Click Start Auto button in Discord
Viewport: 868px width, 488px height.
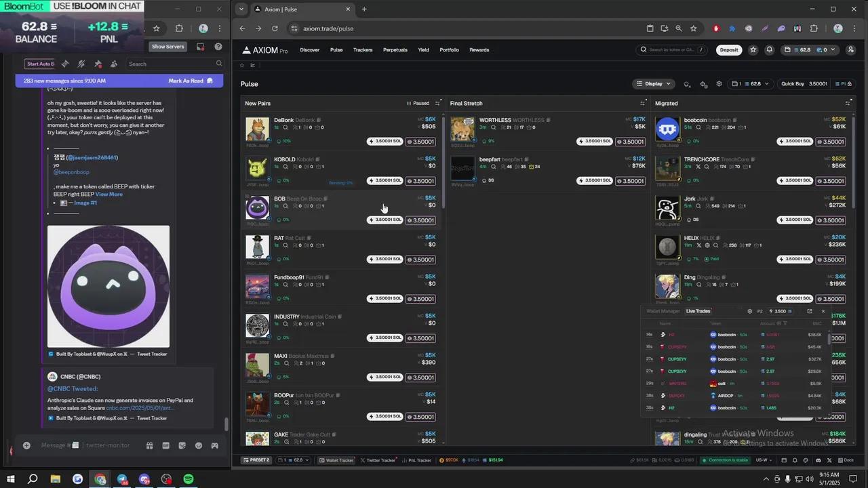pyautogui.click(x=39, y=64)
